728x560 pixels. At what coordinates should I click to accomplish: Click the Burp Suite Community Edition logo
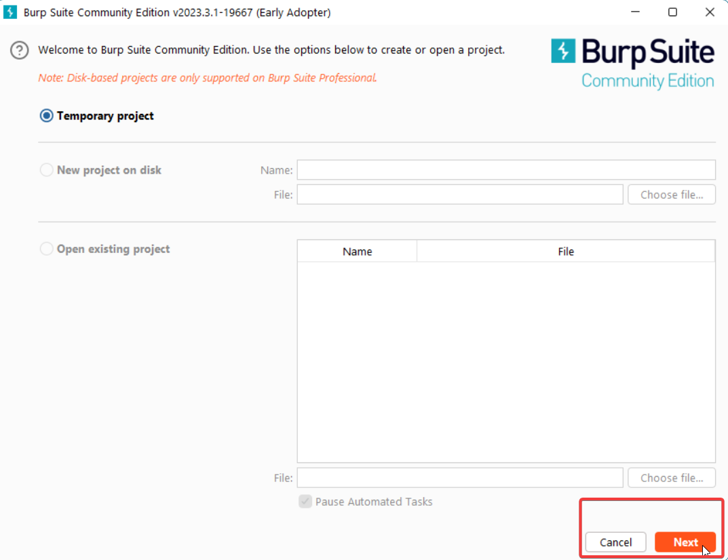coord(632,64)
